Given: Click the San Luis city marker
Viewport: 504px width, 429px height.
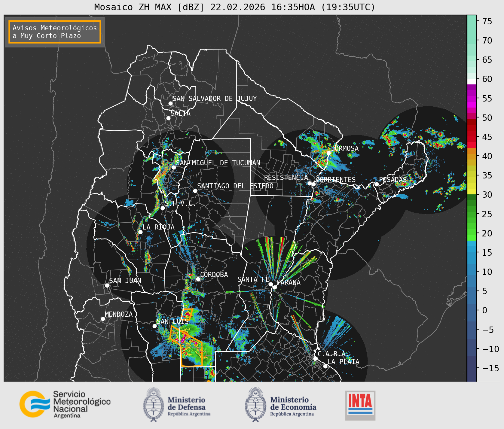Looking at the screenshot, I should click(x=154, y=326).
